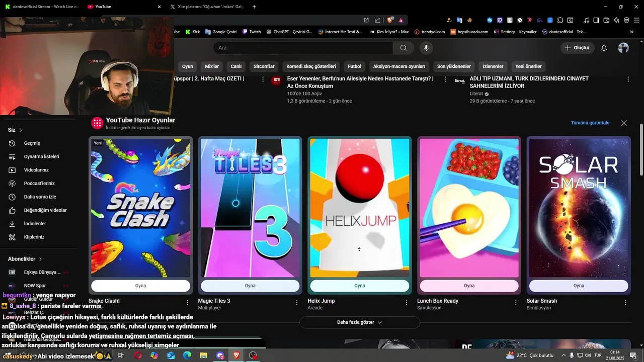
Task: Expand the Siz section chevron
Action: pyautogui.click(x=21, y=130)
